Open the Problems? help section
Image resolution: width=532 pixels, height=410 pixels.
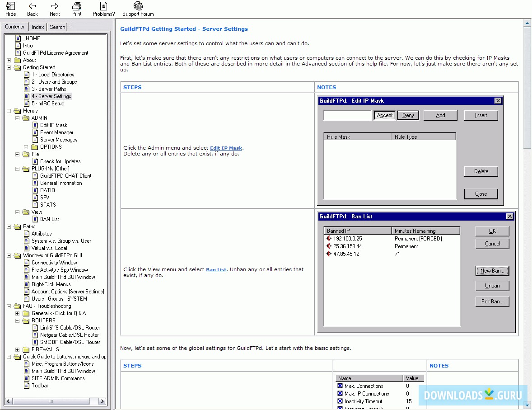click(x=103, y=9)
